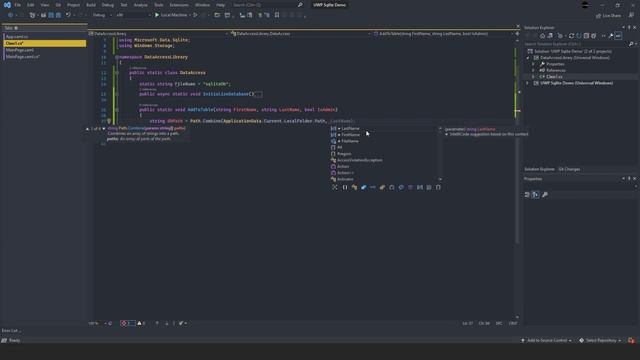Toggle Solution Explorer Preview Selected Items
The height and width of the screenshot is (360, 640).
[x=618, y=36]
